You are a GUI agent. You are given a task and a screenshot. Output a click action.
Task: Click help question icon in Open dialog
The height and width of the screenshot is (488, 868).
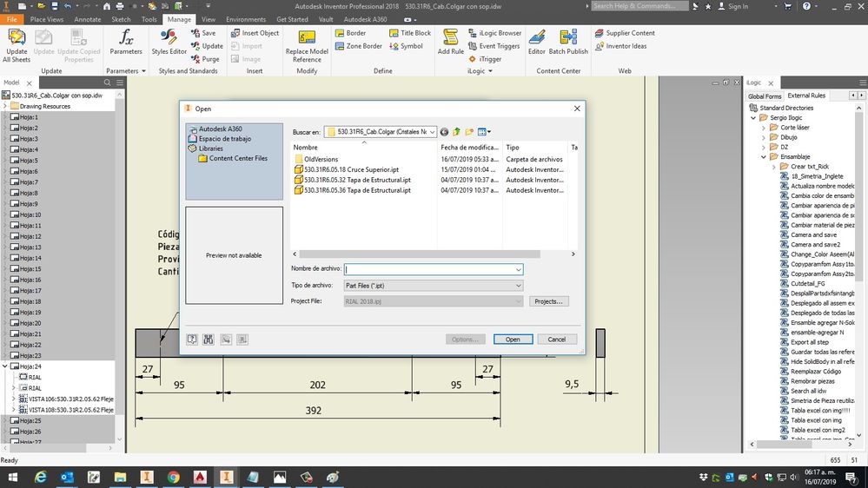point(191,340)
